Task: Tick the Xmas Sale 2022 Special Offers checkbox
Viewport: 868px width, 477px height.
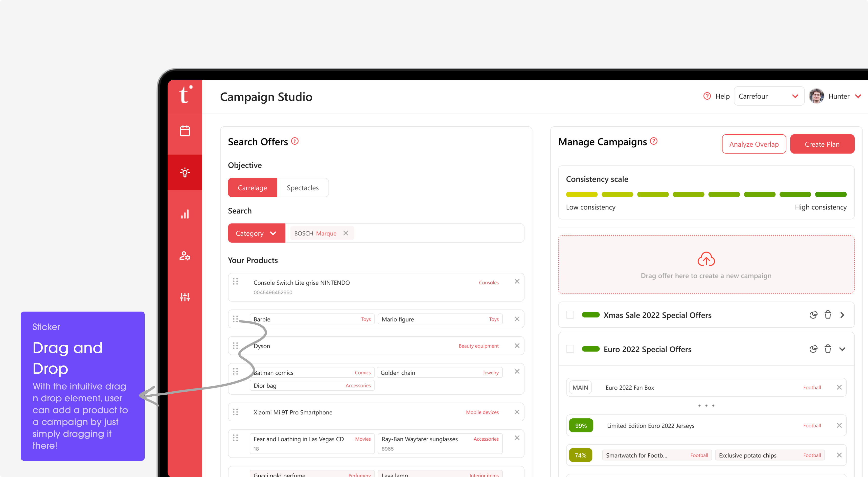Action: 570,315
